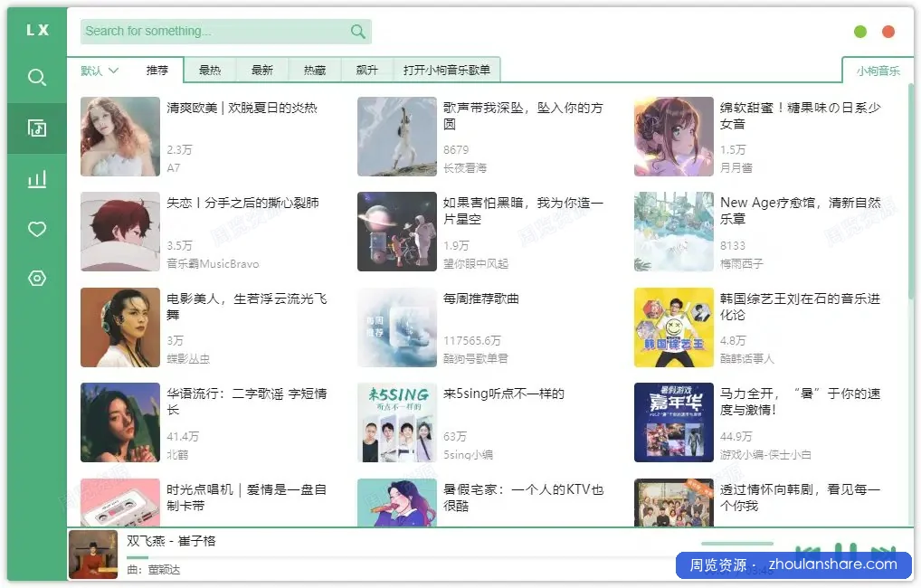Click author name 长夜看海
Image resolution: width=921 pixels, height=588 pixels.
(x=465, y=168)
